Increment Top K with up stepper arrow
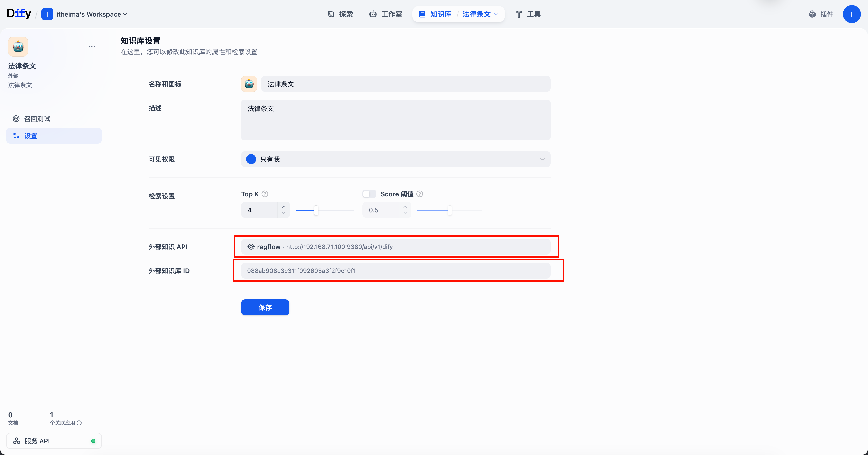The width and height of the screenshot is (868, 455). coord(284,207)
